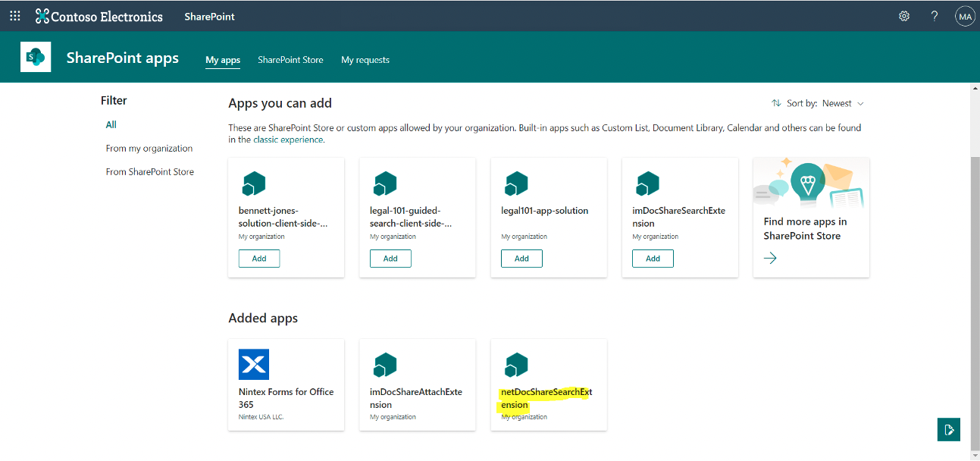Click the Filter heading
The image size is (980, 461).
coord(114,100)
